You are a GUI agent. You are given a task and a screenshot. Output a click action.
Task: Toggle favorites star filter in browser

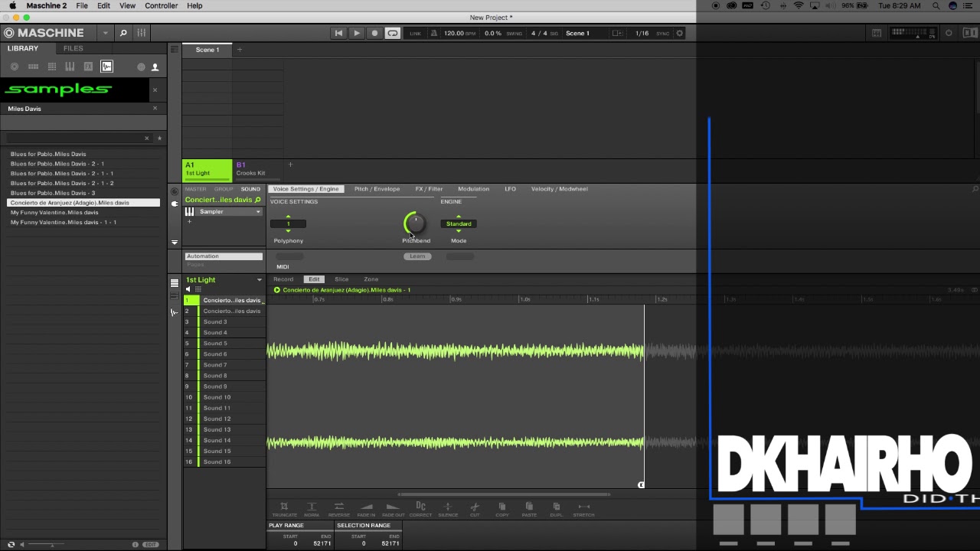pyautogui.click(x=159, y=138)
